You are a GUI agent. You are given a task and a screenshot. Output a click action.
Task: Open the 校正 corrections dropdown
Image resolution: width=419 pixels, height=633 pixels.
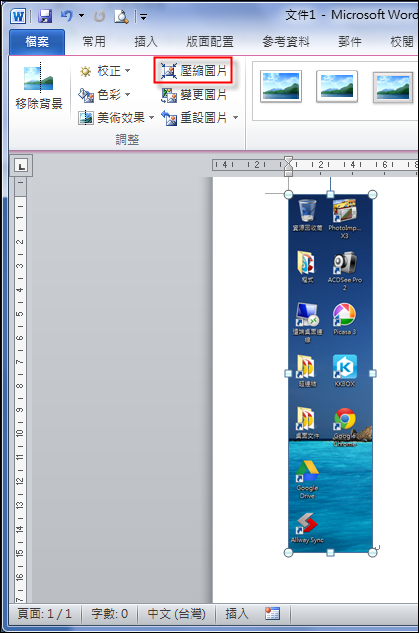tap(105, 71)
